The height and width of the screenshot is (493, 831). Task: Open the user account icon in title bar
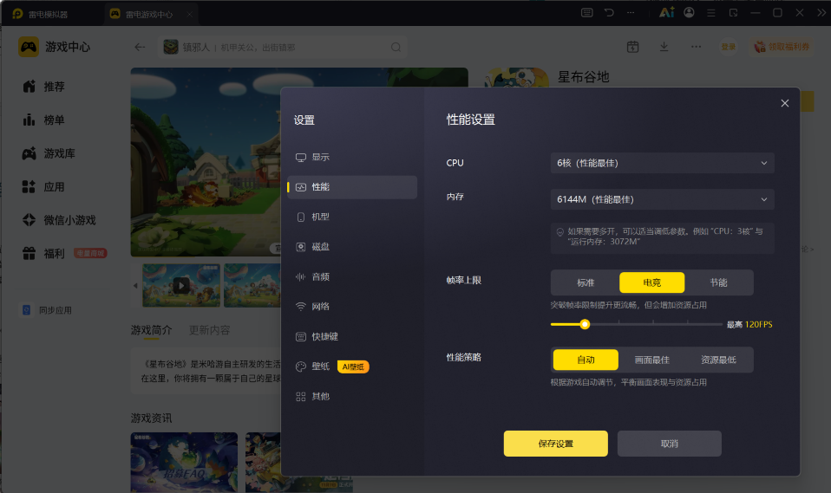(x=689, y=13)
